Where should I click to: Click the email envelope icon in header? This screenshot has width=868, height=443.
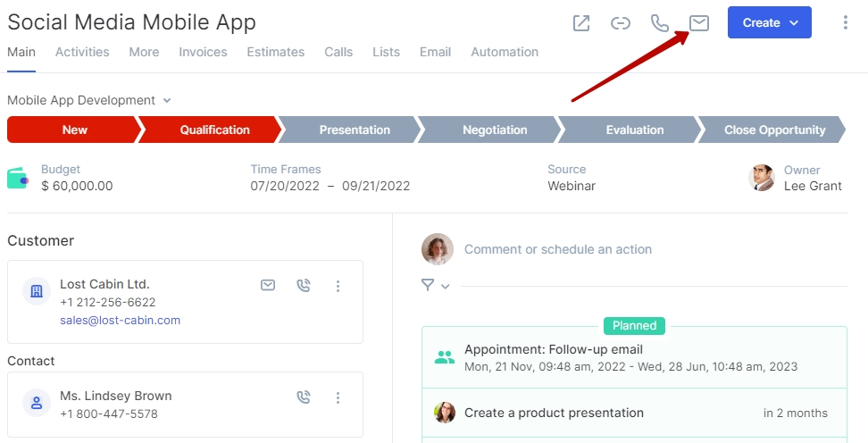point(698,22)
